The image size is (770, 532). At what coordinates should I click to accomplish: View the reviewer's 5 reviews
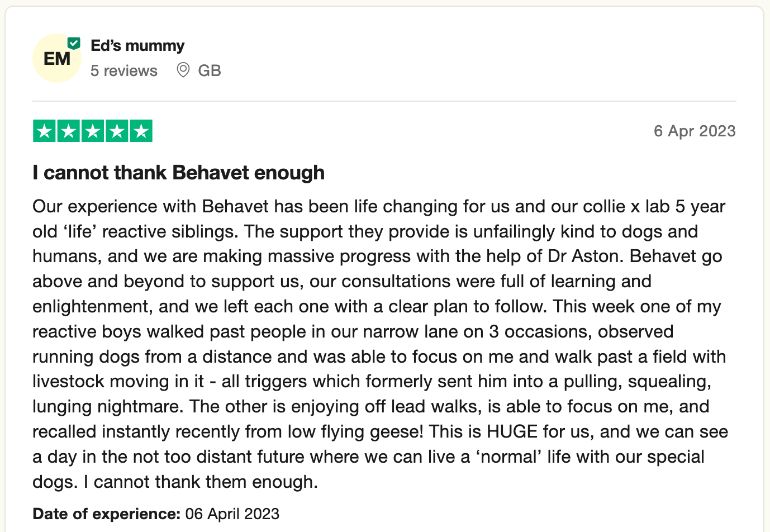pyautogui.click(x=124, y=70)
